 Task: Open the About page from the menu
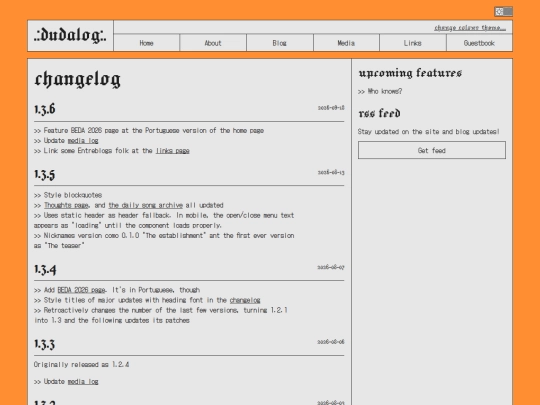click(213, 43)
